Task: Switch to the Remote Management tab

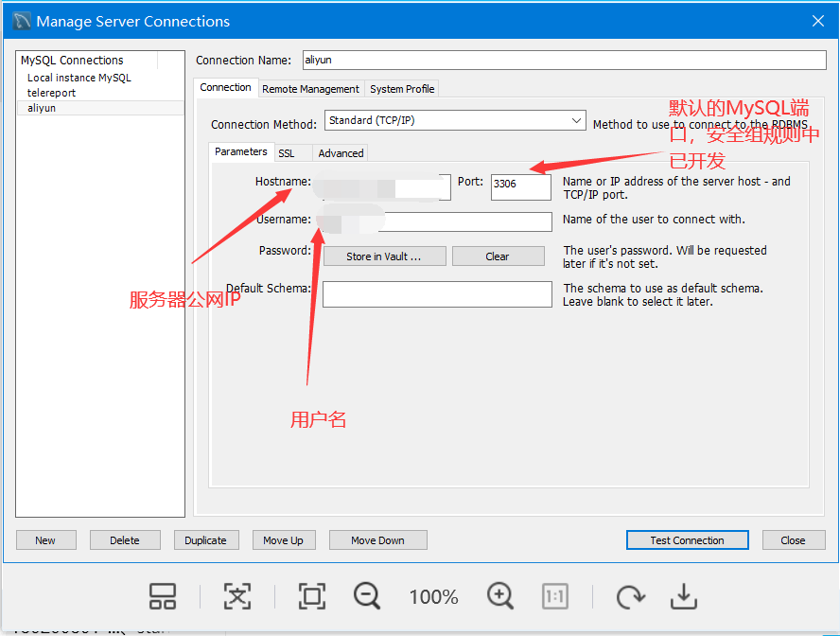Action: (310, 89)
